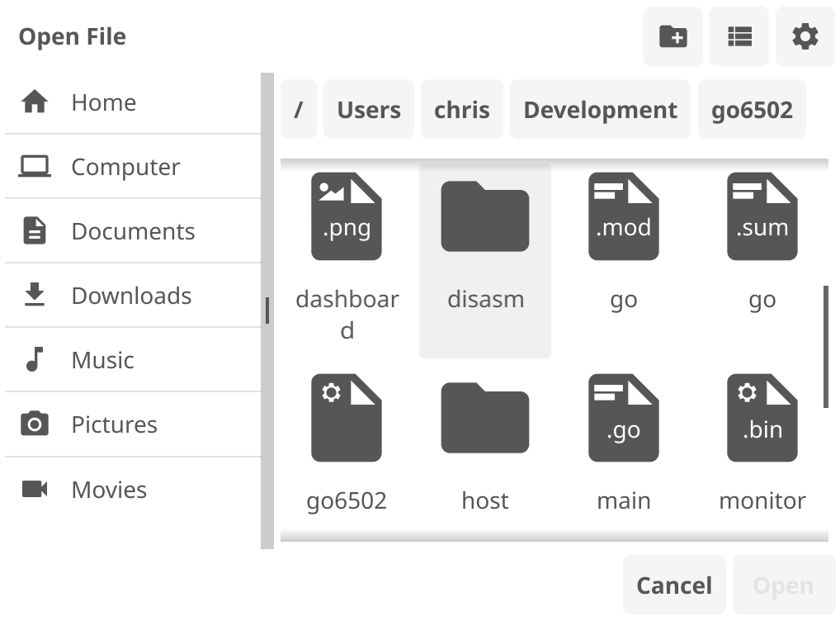Image resolution: width=840 pixels, height=621 pixels.
Task: Select the go6502 executable file icon
Action: [x=347, y=418]
